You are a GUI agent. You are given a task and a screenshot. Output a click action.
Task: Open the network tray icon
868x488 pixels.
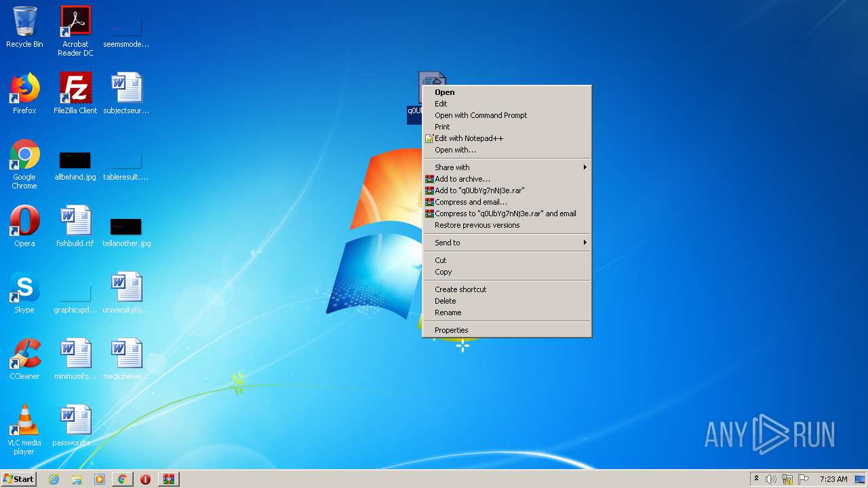[787, 479]
